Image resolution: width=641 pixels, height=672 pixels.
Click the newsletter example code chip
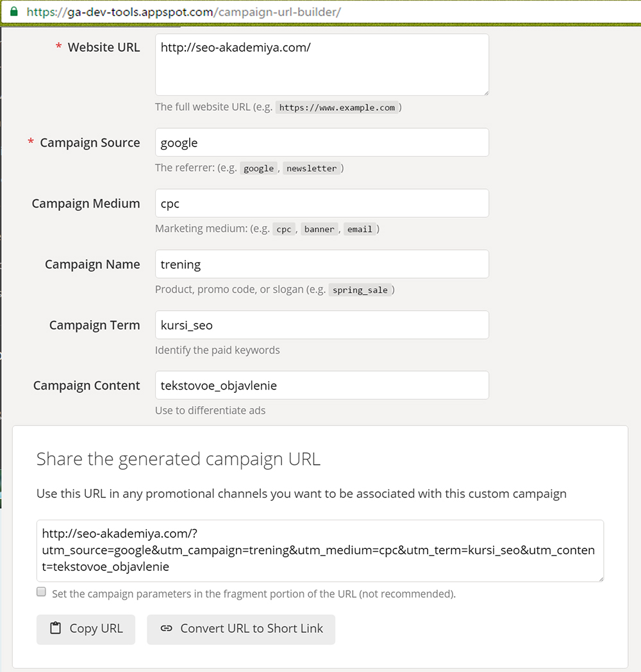click(x=312, y=168)
